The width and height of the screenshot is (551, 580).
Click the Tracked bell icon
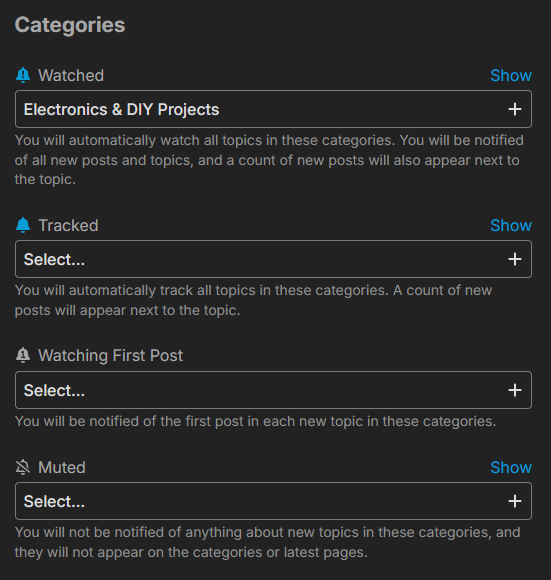click(x=23, y=225)
